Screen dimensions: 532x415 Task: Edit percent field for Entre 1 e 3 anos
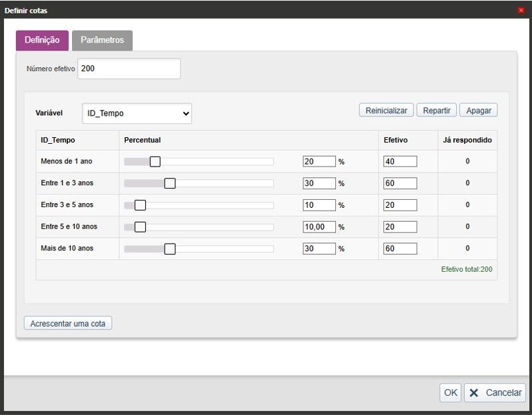point(319,183)
